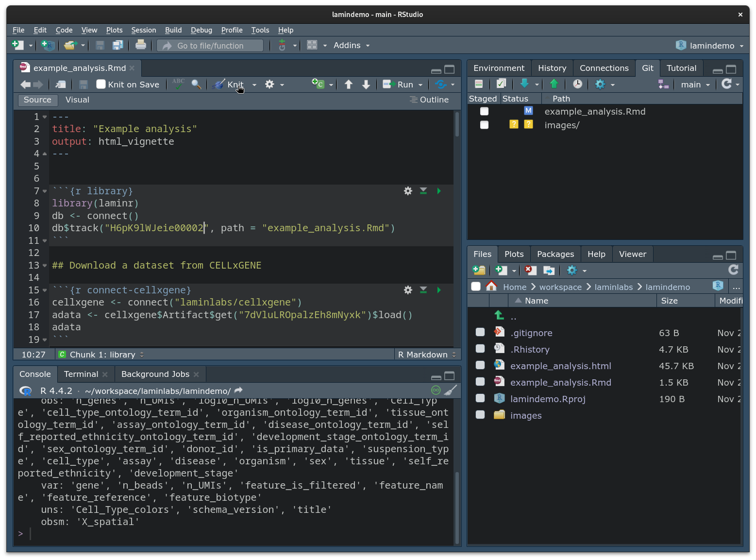Viewport: 756px width, 560px height.
Task: Open Git History clock icon
Action: 577,84
